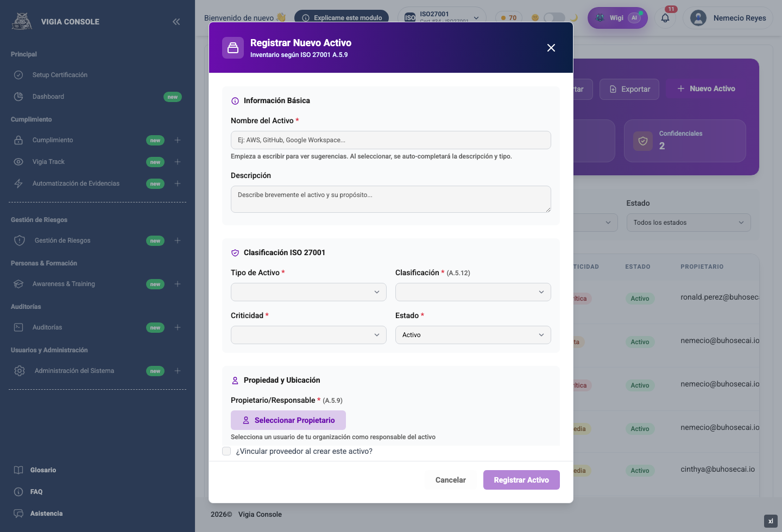Open the Criticidad dropdown
Viewport: 782px width, 532px height.
(x=308, y=335)
